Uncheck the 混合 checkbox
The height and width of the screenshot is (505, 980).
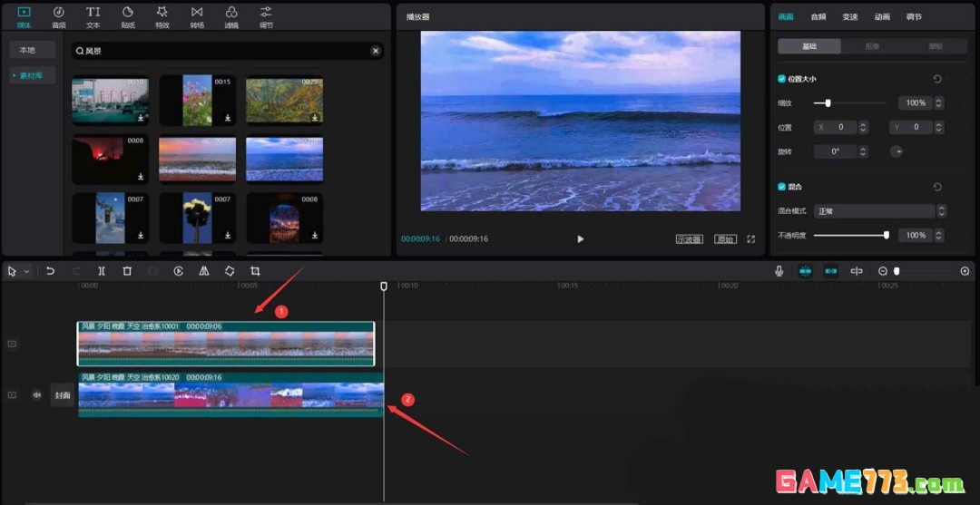tap(782, 187)
